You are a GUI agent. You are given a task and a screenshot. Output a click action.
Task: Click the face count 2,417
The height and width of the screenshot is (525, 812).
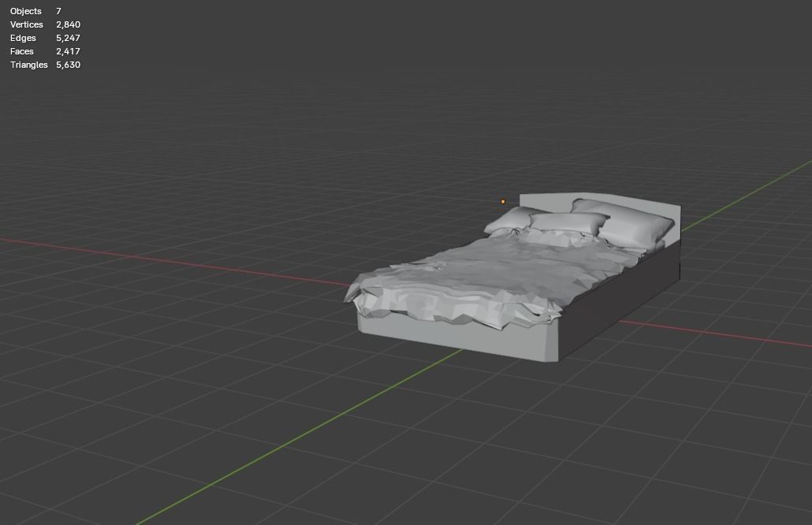pos(68,51)
